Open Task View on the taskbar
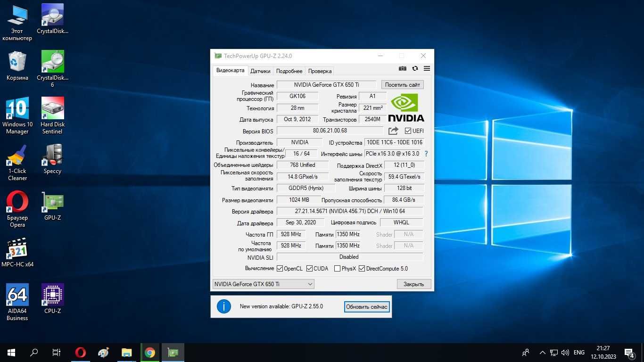 [x=57, y=352]
